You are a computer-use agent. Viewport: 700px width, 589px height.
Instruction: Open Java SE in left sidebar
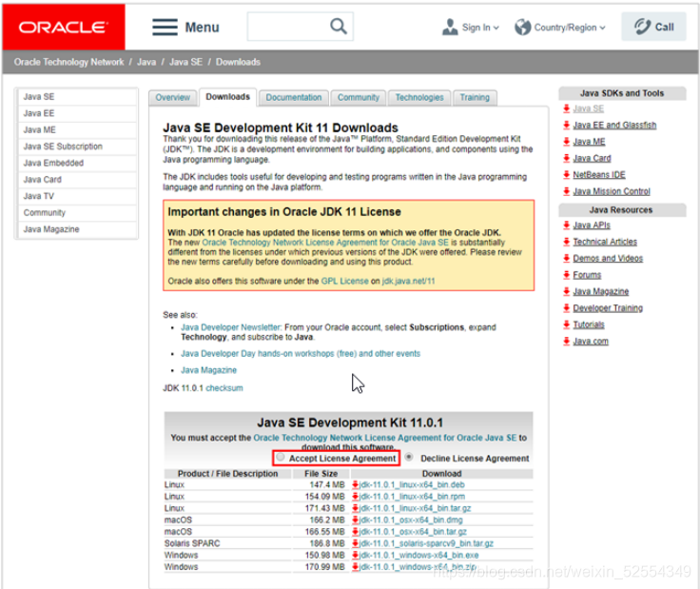pyautogui.click(x=77, y=96)
